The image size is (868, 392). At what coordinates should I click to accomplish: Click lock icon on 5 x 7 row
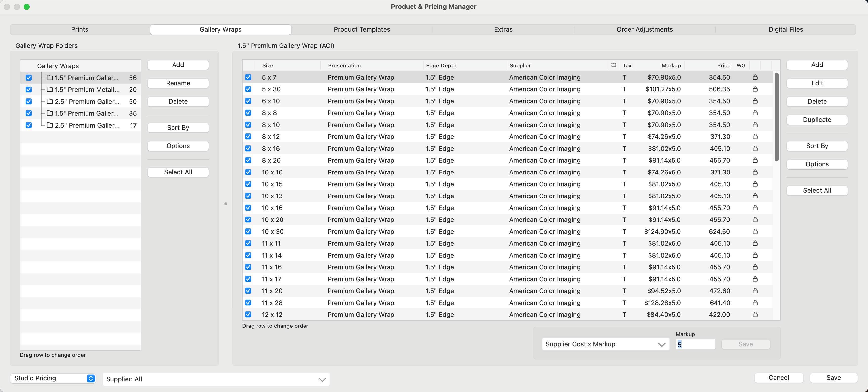(755, 77)
